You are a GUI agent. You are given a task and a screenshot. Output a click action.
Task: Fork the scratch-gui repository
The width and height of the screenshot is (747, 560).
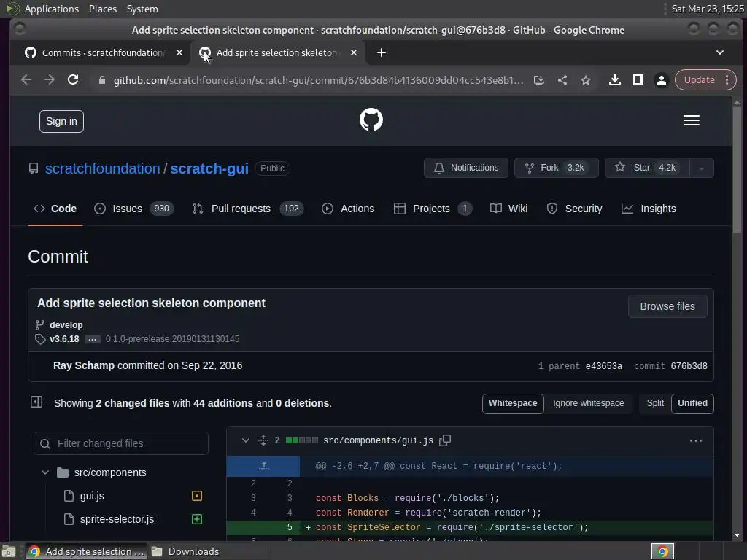click(x=556, y=168)
